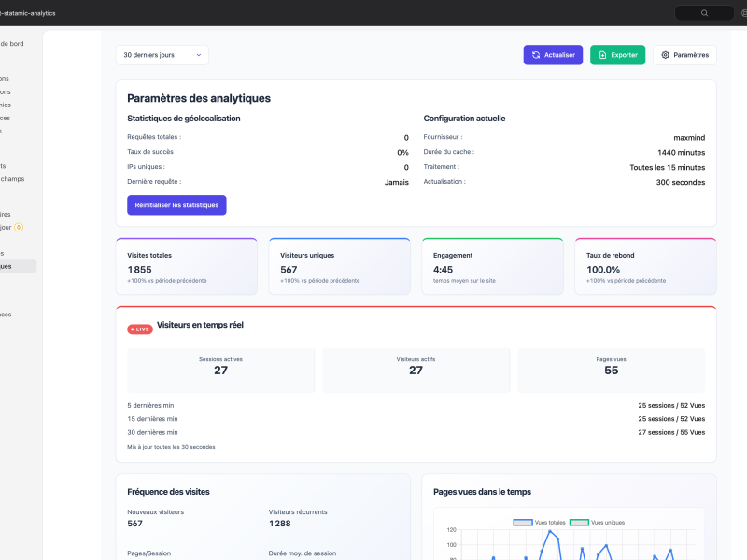Click the Visiteurs récurrents 1 288 value
This screenshot has width=747, height=560.
coord(279,524)
